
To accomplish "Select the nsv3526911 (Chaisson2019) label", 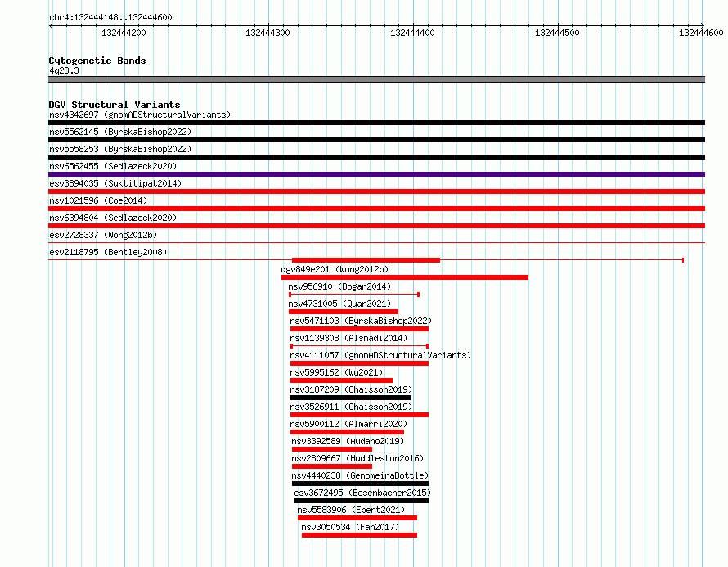I will pos(351,407).
